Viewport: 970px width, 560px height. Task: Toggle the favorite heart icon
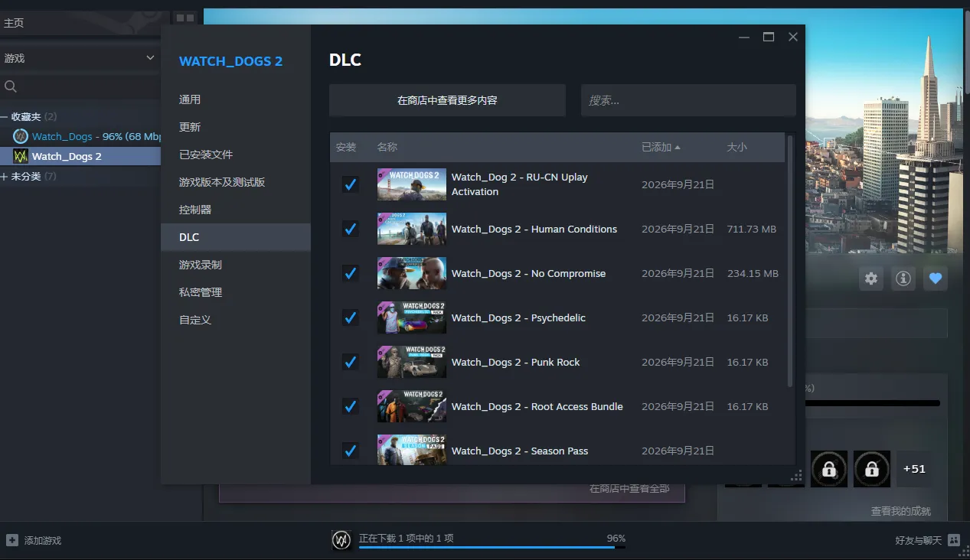(935, 278)
